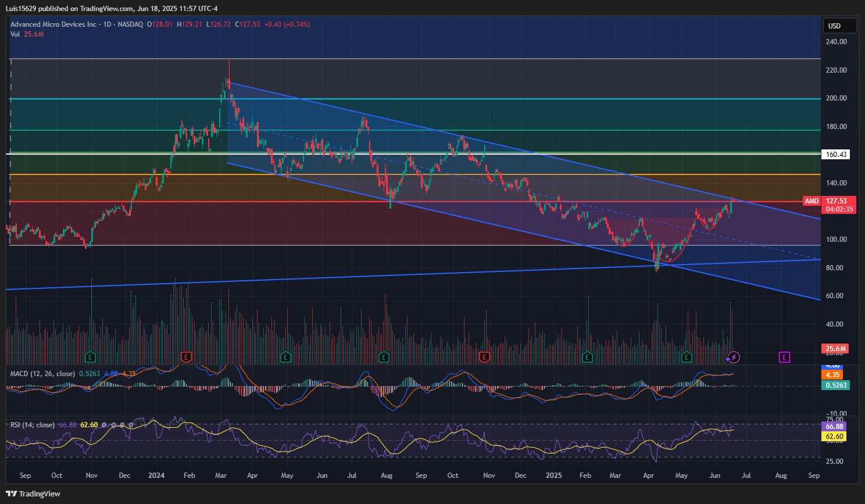Select the green earnings marker for May 2025
The image size is (865, 504).
click(687, 356)
